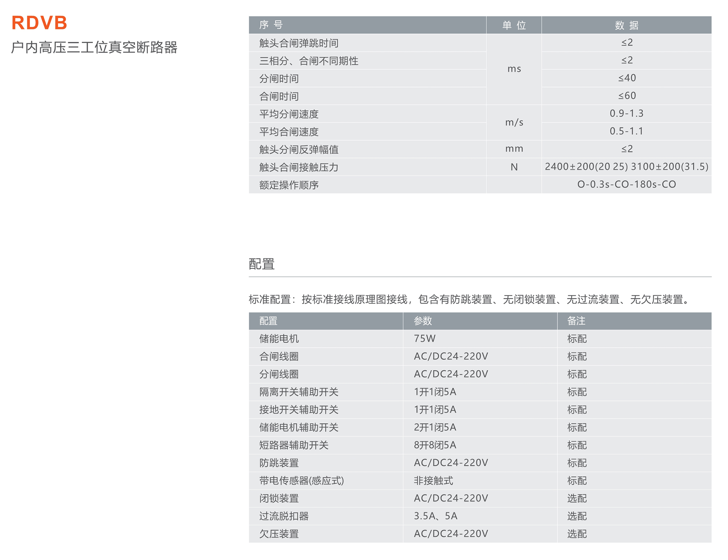Select the 短路器辅助开关 row label
This screenshot has width=728, height=560.
(x=294, y=445)
